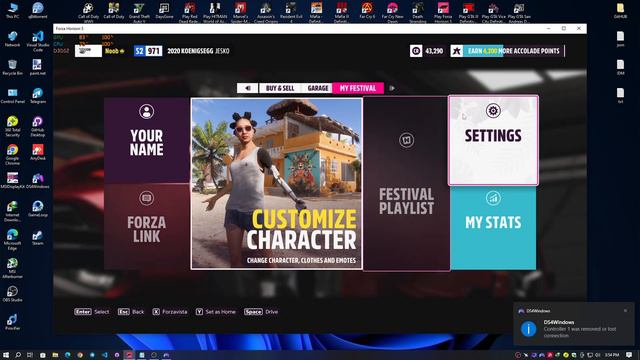Open Visual Studio Code desktop icon
The width and height of the screenshot is (640, 360).
coord(38,40)
